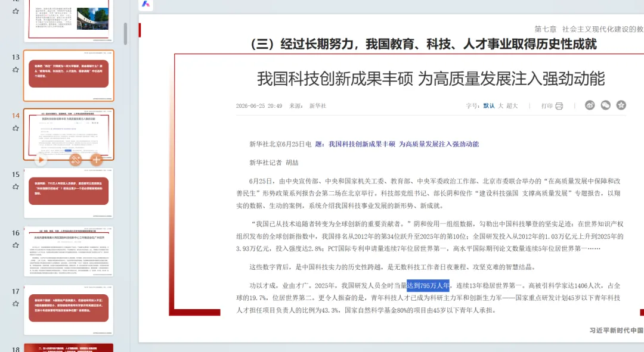The image size is (644, 352).
Task: Click the article title 我国科技创新成果丰硕
Action: pos(431,79)
